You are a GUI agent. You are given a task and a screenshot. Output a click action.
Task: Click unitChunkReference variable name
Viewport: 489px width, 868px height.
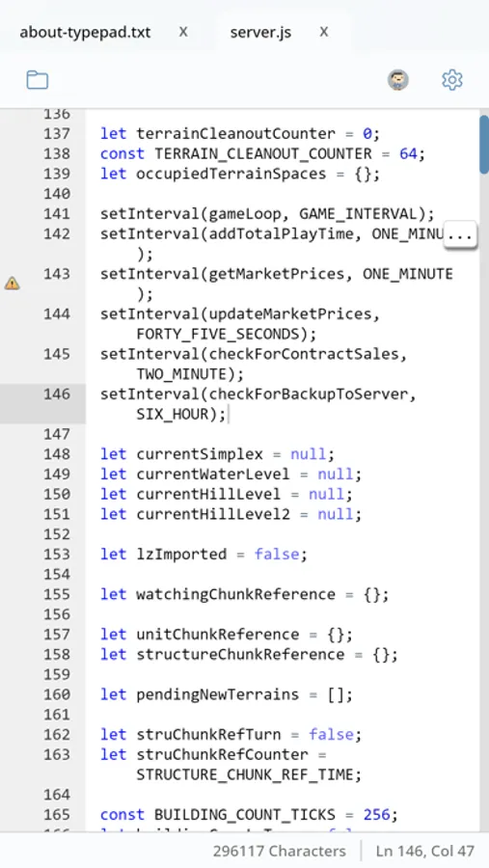point(218,635)
